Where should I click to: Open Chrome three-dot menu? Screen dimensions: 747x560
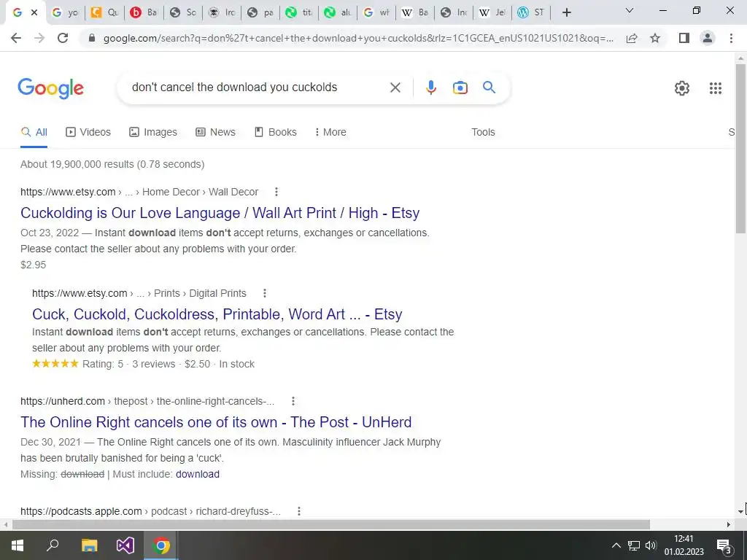731,38
